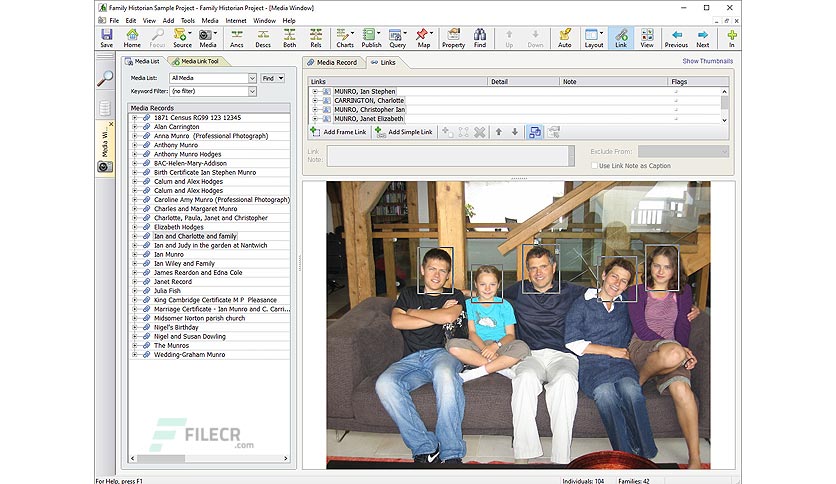Switch to the Media Record tab
This screenshot has height=484, width=836.
point(333,62)
